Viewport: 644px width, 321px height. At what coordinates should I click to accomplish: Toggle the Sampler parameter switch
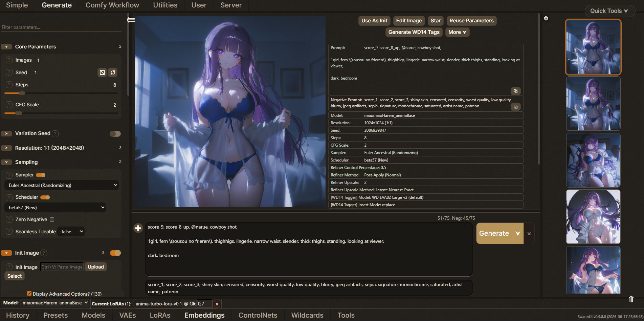(x=41, y=175)
